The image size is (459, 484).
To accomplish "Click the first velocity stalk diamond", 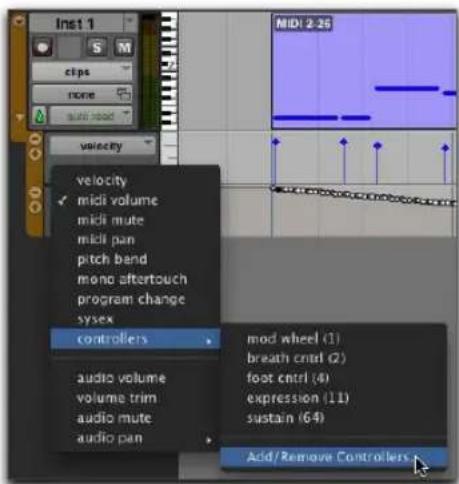I will (x=275, y=142).
